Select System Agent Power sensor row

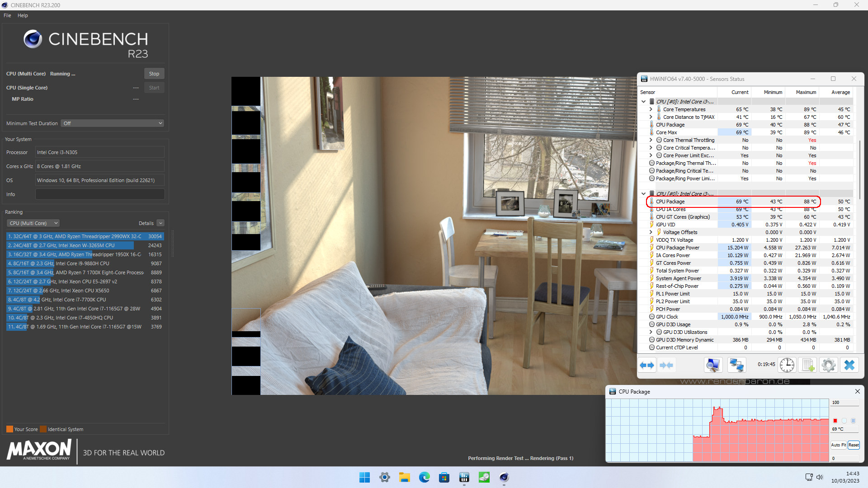750,278
